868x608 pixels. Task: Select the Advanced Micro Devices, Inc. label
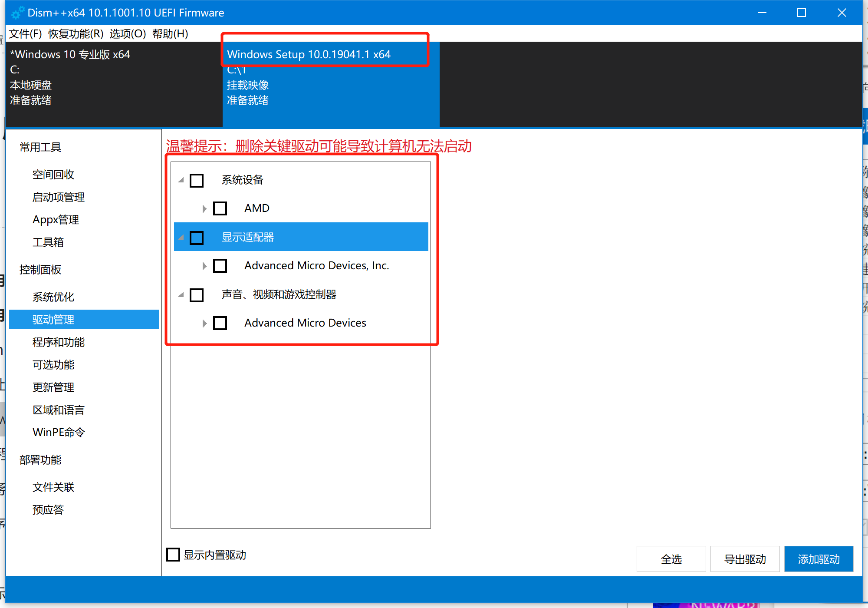coord(317,266)
